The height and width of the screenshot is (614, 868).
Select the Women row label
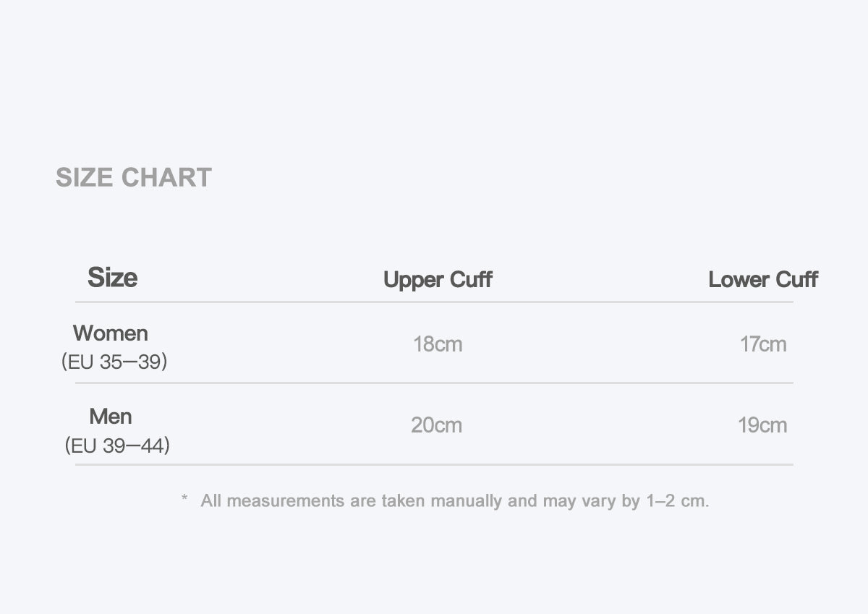click(111, 333)
